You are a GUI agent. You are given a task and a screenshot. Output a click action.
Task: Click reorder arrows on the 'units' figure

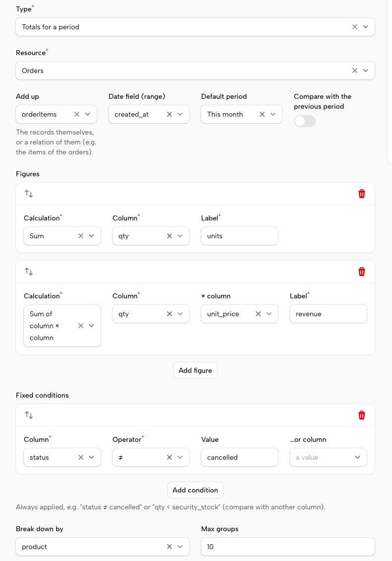tap(29, 194)
